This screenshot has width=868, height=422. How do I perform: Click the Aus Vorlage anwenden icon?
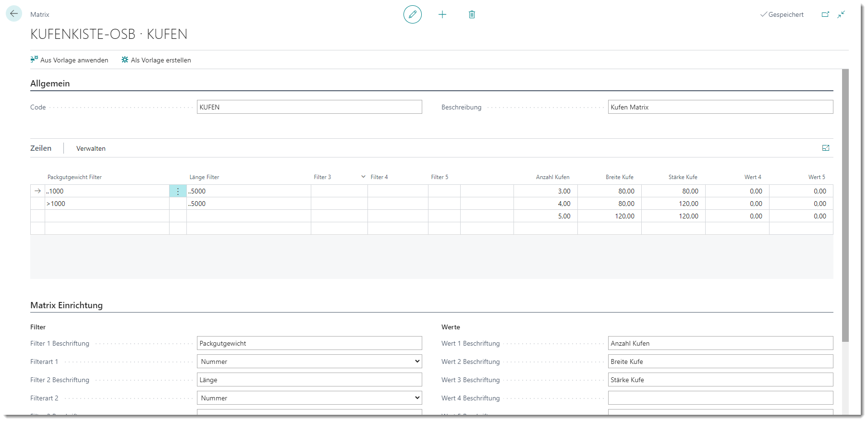click(x=34, y=60)
